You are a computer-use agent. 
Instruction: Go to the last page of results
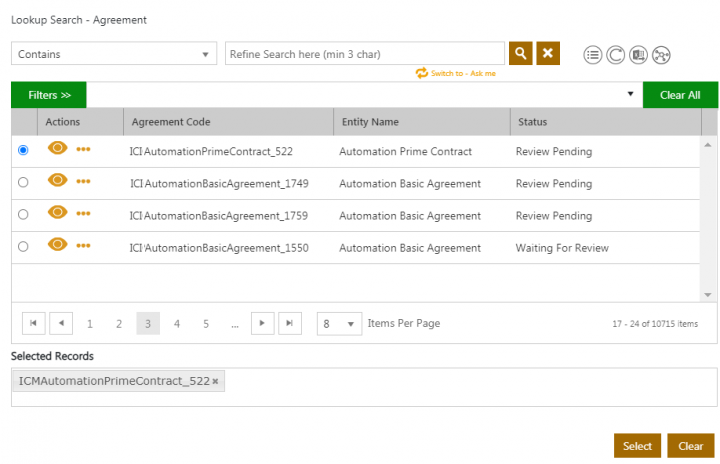(289, 323)
